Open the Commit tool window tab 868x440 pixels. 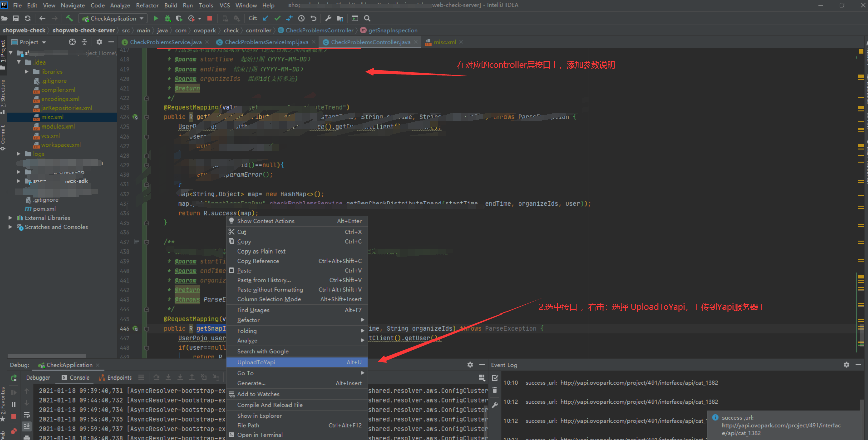(3, 137)
